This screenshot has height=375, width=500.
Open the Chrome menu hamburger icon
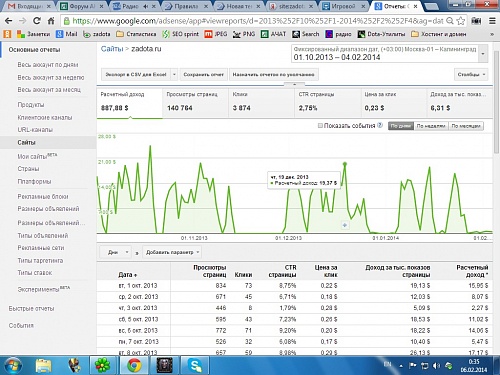[x=492, y=21]
